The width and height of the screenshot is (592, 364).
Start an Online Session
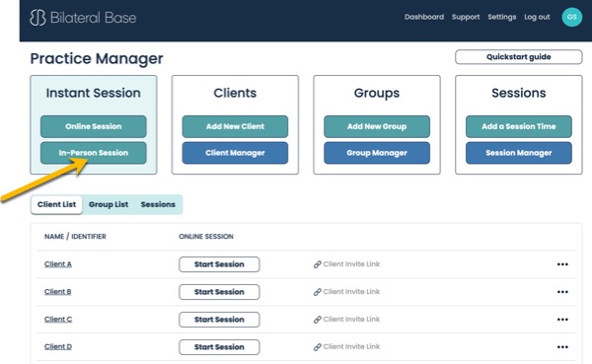tap(94, 126)
